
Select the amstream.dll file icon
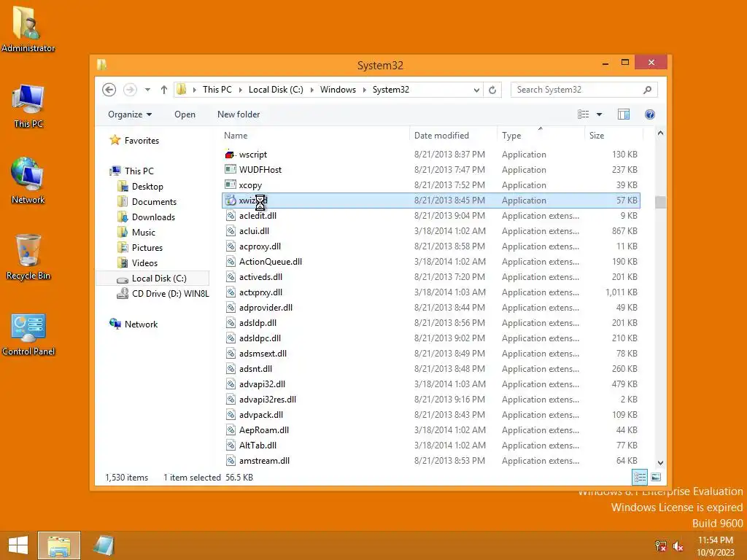coord(230,461)
